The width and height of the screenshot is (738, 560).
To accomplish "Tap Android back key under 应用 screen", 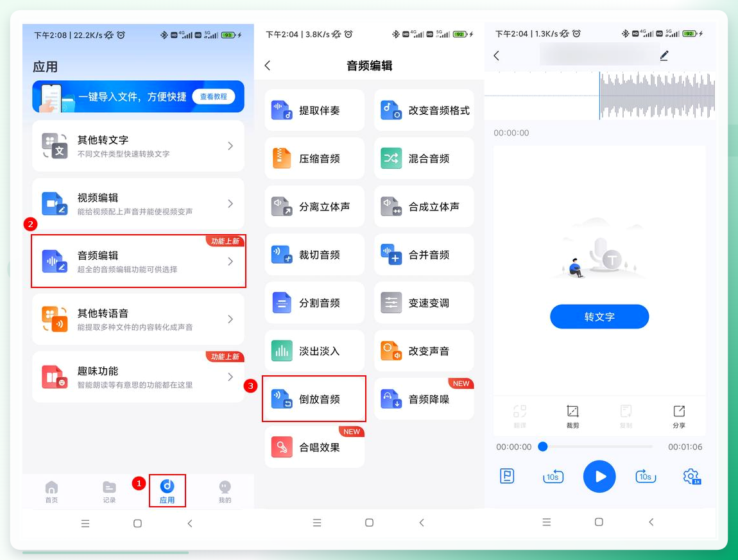I will (190, 523).
